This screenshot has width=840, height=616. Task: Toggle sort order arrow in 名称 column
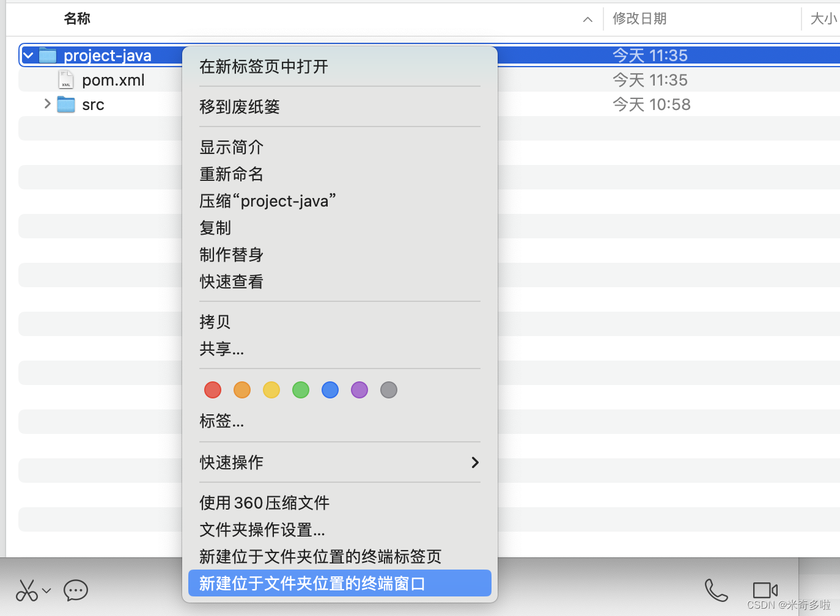pyautogui.click(x=588, y=20)
